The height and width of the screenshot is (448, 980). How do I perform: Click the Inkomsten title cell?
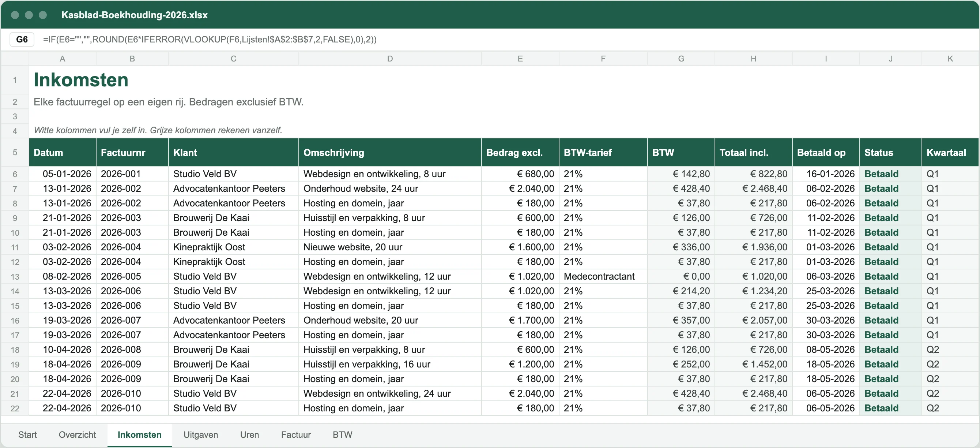(81, 80)
